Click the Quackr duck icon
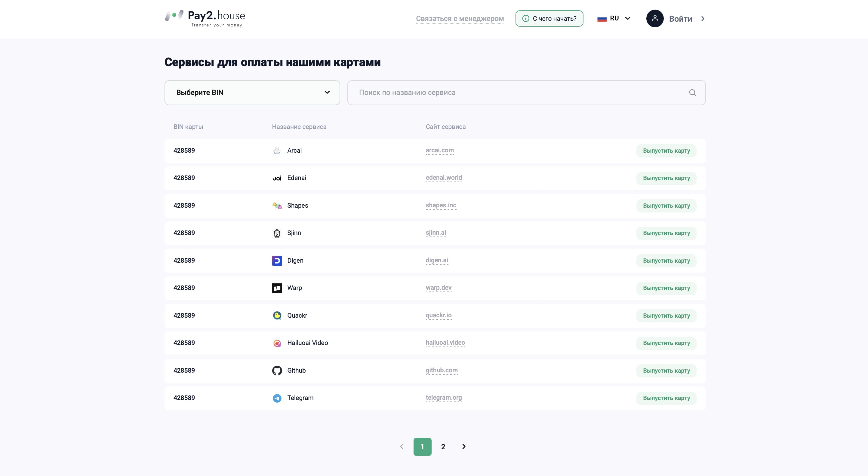 pyautogui.click(x=277, y=316)
